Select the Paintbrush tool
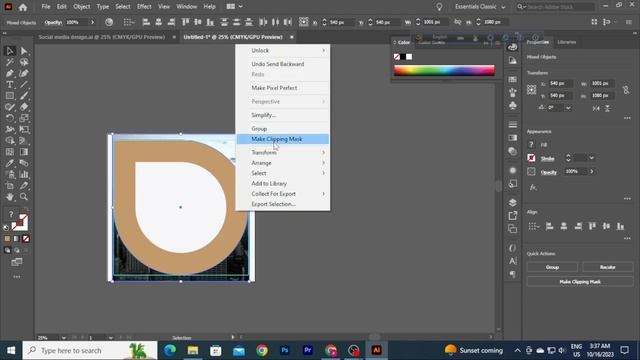 pos(24,96)
